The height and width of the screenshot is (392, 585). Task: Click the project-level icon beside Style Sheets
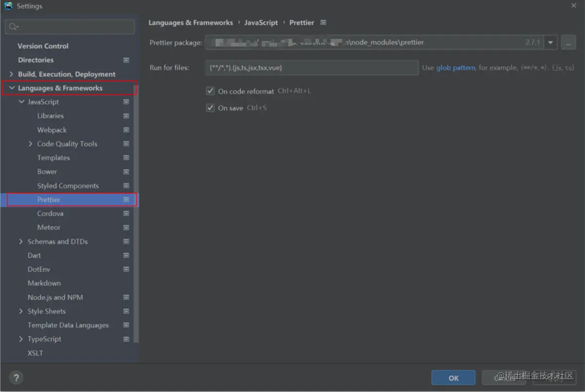(x=126, y=311)
